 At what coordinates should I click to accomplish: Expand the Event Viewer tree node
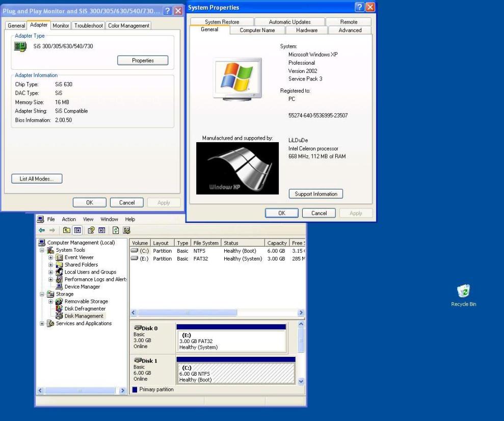point(51,257)
